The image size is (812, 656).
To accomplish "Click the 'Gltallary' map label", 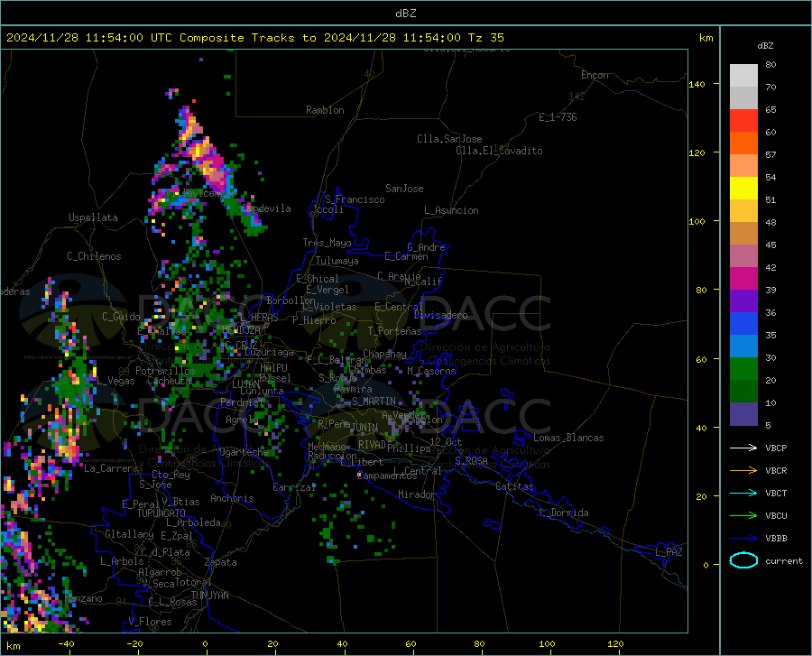I will tap(129, 534).
